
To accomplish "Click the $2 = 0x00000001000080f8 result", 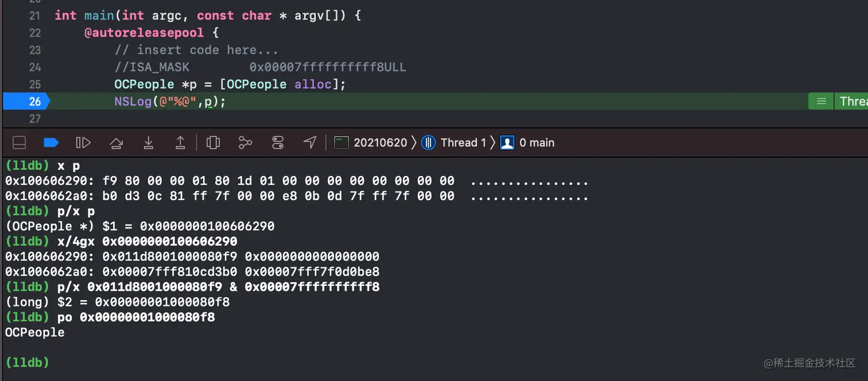I will 144,301.
